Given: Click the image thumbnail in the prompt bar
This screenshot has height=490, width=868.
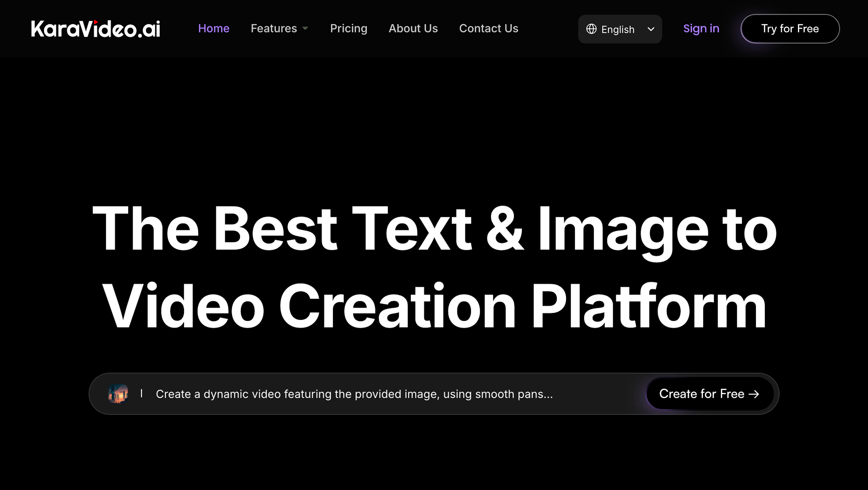Looking at the screenshot, I should (118, 394).
